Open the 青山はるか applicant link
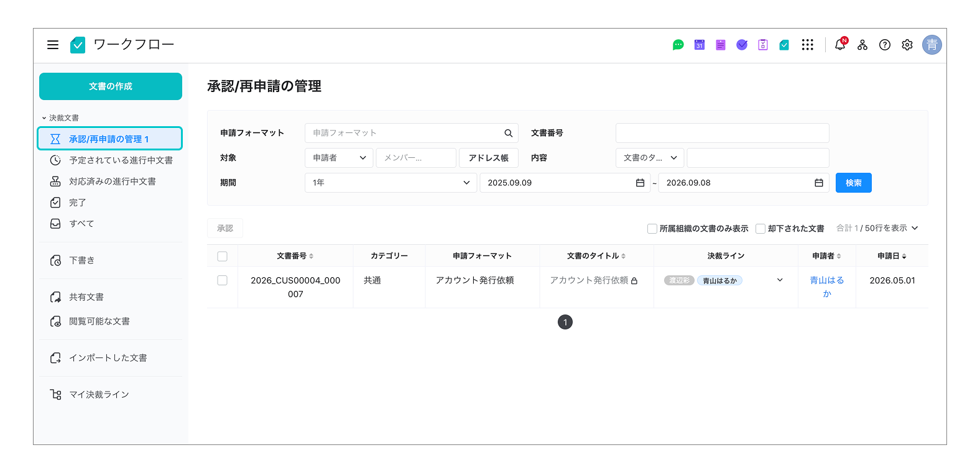Screen dimensions: 980x473 click(x=827, y=287)
